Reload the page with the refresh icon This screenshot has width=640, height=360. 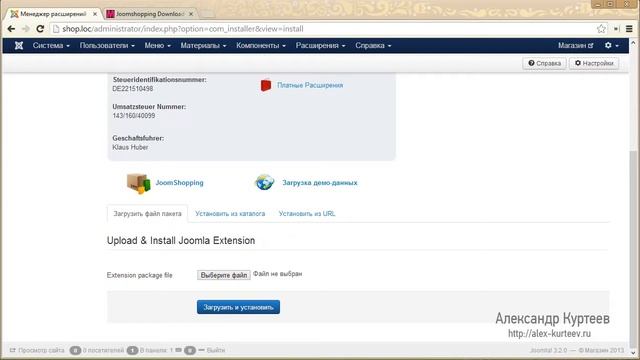click(40, 29)
